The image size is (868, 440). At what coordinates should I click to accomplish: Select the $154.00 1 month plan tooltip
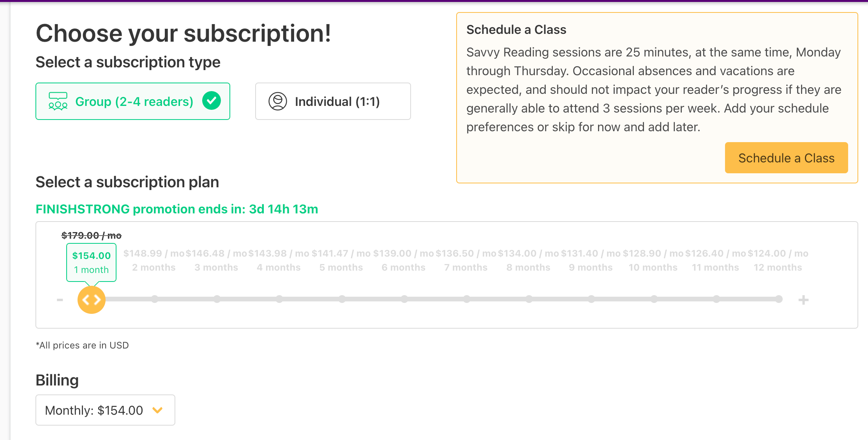[92, 262]
